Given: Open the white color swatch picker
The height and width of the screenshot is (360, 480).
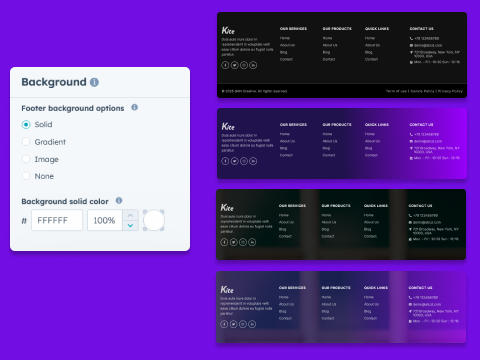Looking at the screenshot, I should (x=154, y=220).
